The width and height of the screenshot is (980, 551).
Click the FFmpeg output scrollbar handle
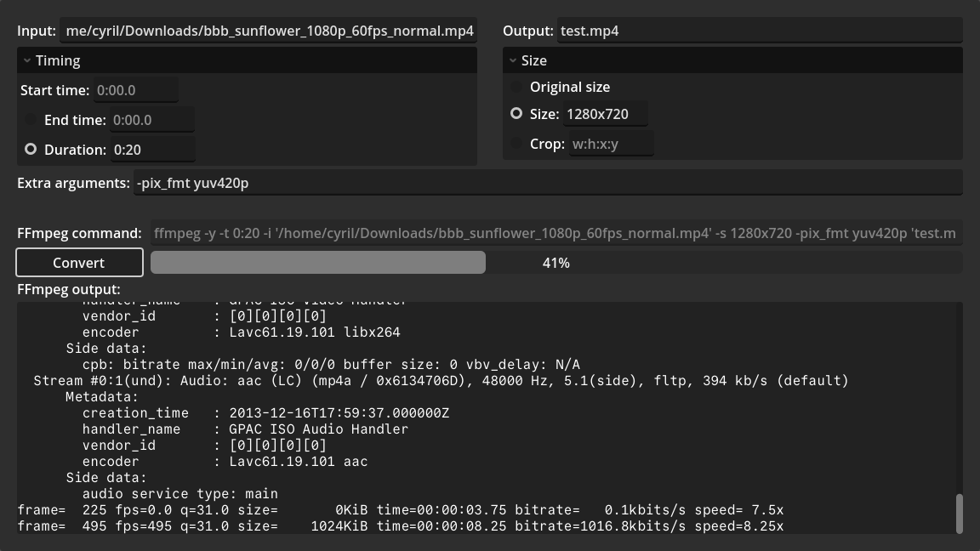tap(960, 513)
